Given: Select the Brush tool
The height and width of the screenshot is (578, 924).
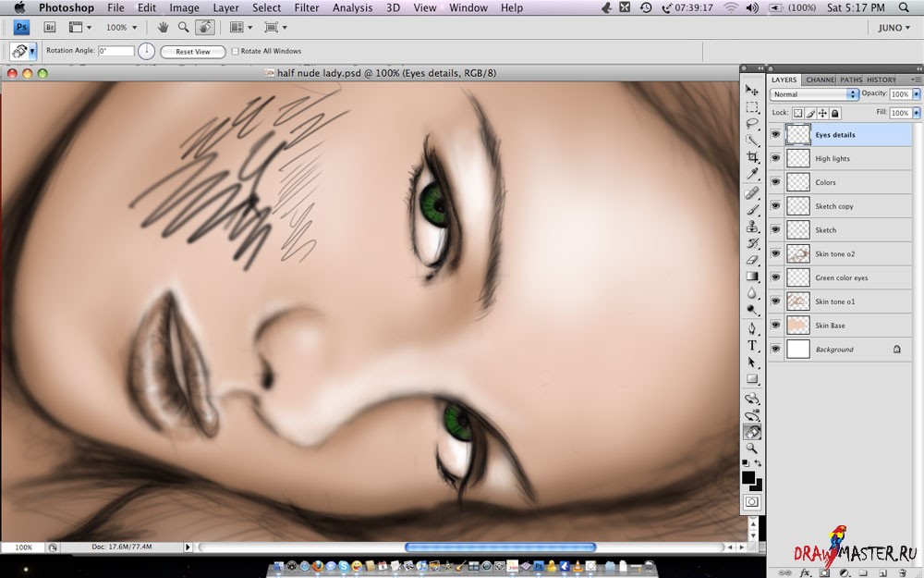Looking at the screenshot, I should click(752, 209).
